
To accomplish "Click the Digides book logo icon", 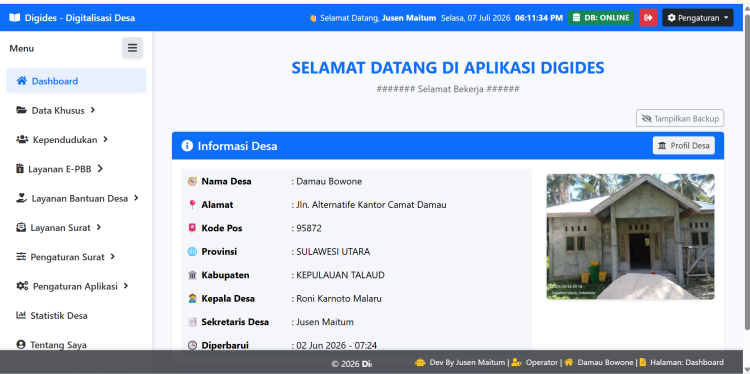I will (x=15, y=18).
